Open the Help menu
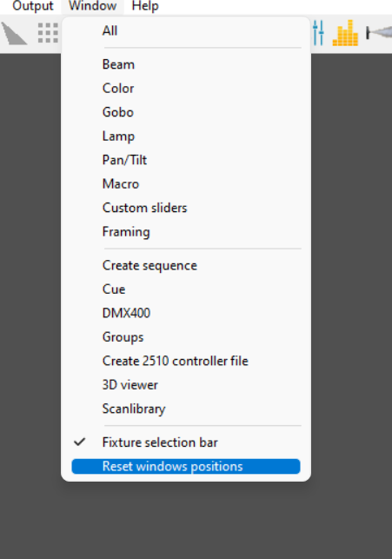 point(145,6)
